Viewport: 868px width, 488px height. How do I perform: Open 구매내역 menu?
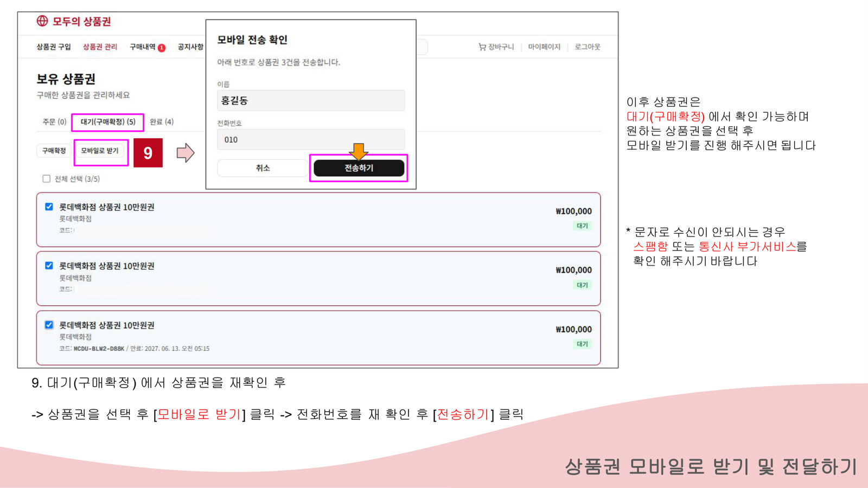(143, 47)
